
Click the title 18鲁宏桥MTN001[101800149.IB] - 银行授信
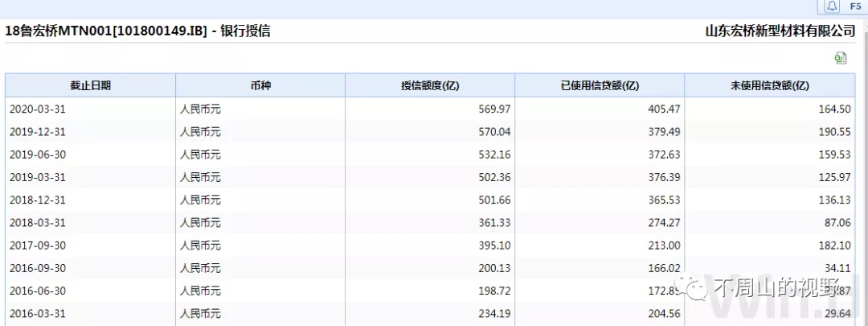(x=137, y=31)
